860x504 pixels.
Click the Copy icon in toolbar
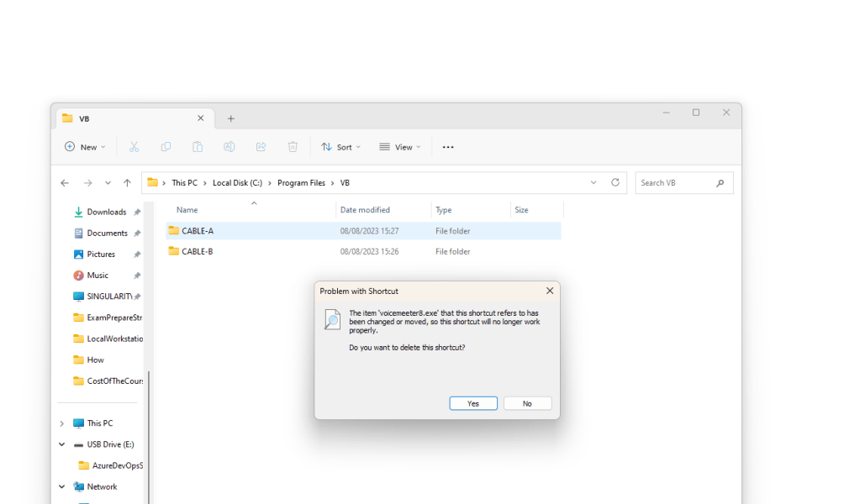coord(166,147)
